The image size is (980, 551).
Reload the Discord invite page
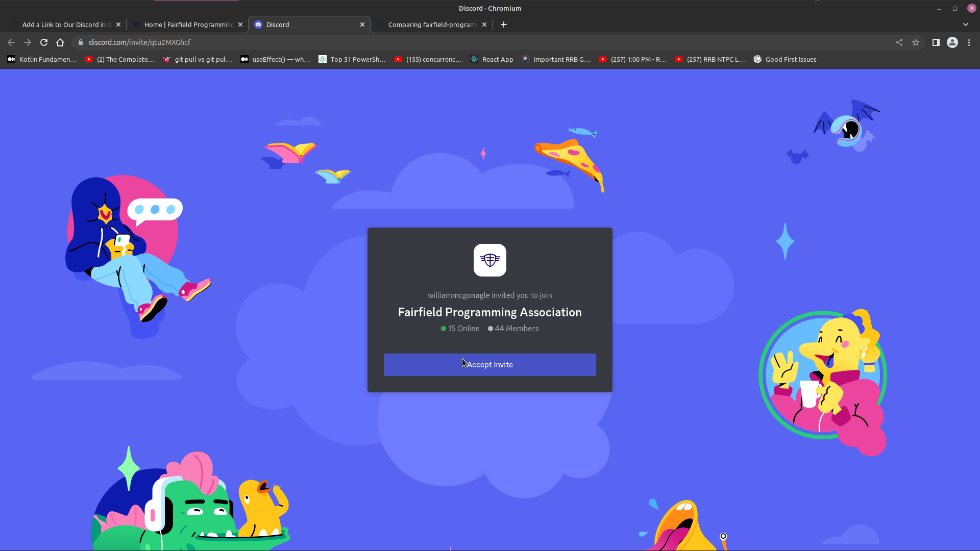pyautogui.click(x=44, y=42)
